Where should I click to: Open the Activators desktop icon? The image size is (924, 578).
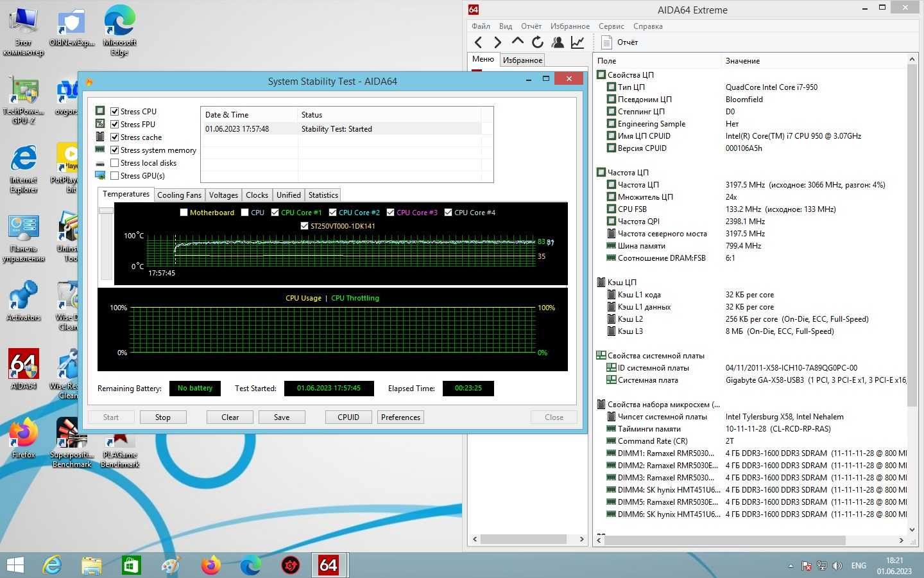tap(24, 301)
